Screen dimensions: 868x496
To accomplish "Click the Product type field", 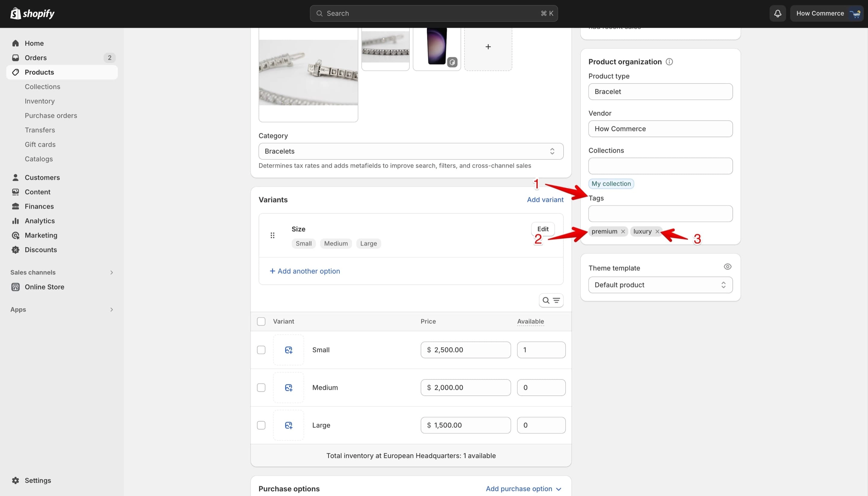I will tap(660, 92).
